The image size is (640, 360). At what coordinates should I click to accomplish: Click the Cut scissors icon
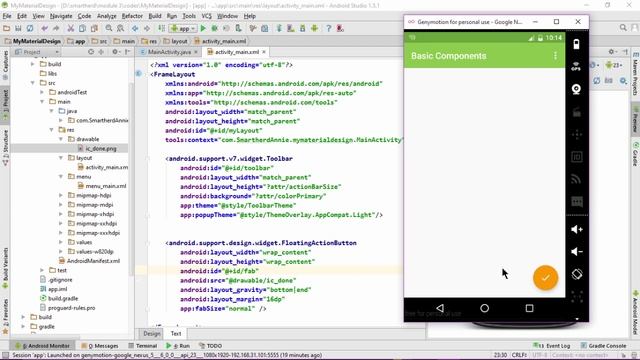pos(71,28)
